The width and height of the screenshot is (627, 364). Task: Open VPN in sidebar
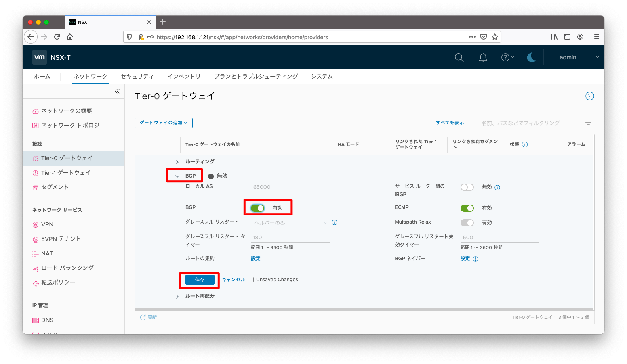click(47, 225)
